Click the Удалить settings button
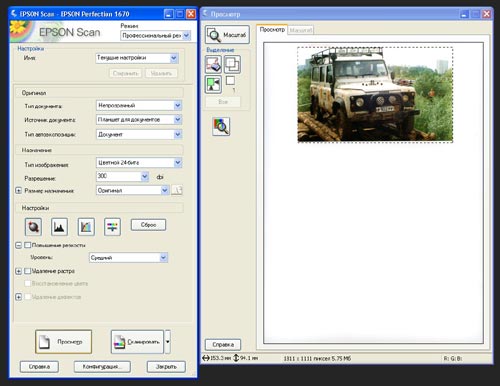500x386 pixels. pyautogui.click(x=161, y=73)
